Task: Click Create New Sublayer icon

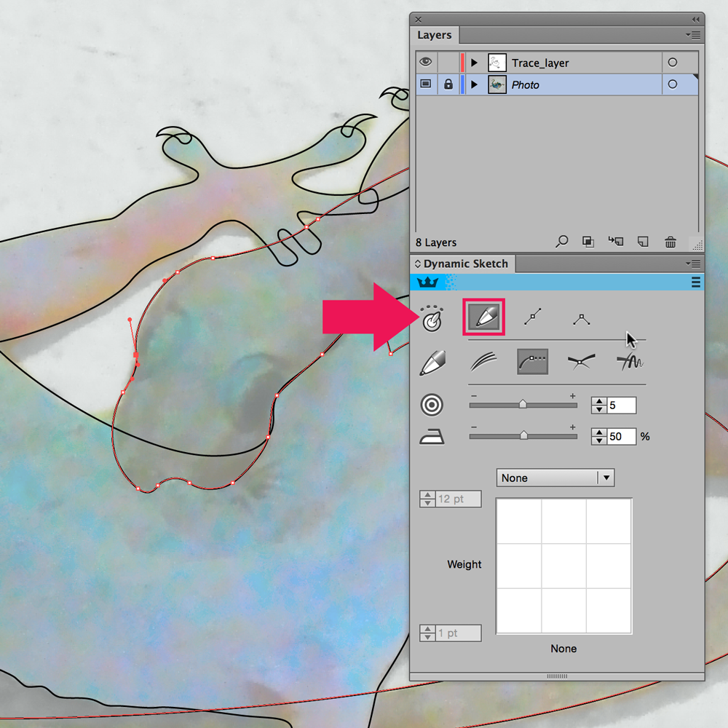Action: coord(616,242)
